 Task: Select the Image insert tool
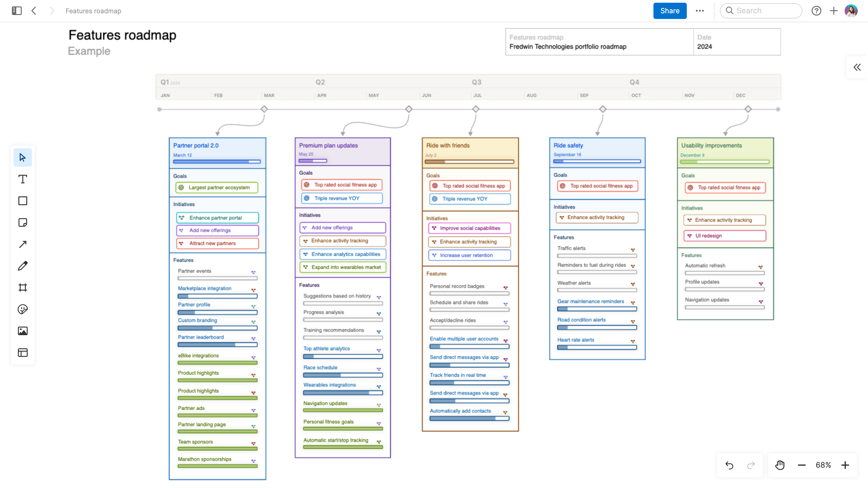click(x=23, y=331)
